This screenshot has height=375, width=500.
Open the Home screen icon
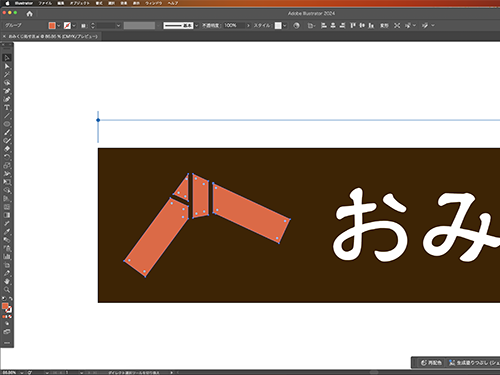coord(29,14)
